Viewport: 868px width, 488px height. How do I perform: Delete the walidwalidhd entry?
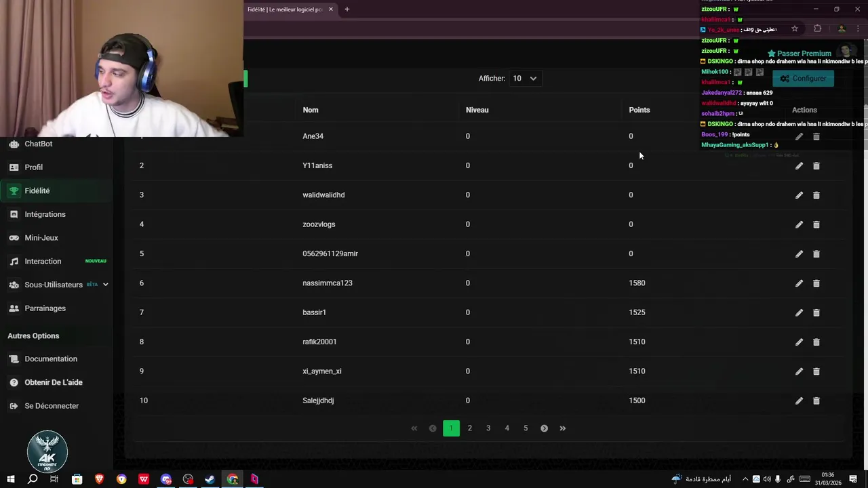click(816, 195)
